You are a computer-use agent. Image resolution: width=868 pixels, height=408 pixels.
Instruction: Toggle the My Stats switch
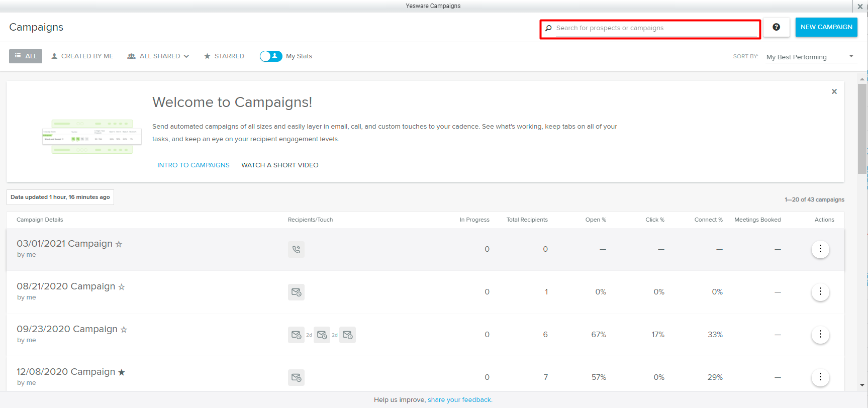click(271, 56)
